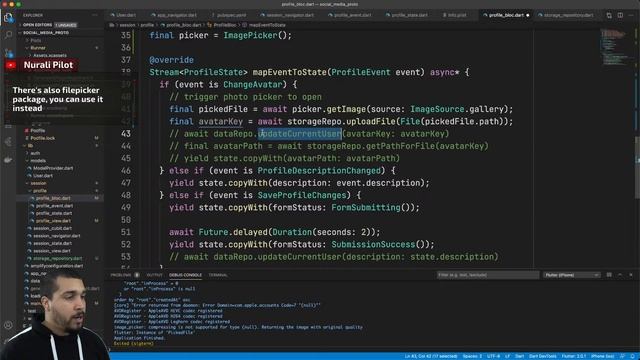Clear the debug console output icon
The width and height of the screenshot is (640, 360).
(609, 275)
